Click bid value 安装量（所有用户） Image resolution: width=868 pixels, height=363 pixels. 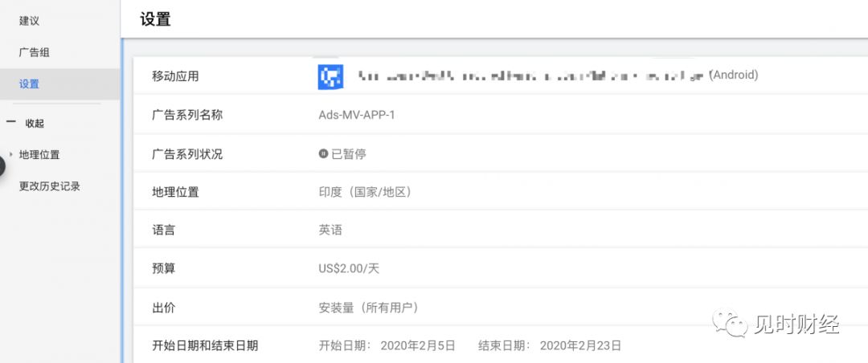pos(368,308)
